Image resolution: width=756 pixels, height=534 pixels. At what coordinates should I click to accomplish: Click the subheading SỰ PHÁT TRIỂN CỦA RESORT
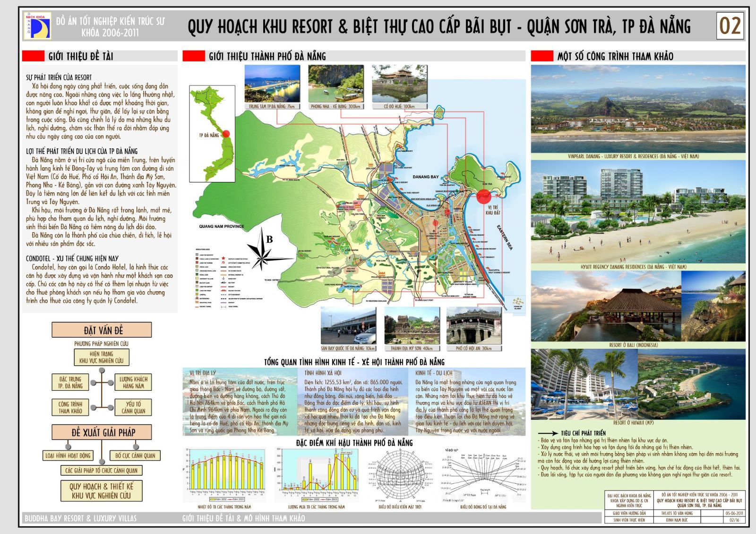59,78
